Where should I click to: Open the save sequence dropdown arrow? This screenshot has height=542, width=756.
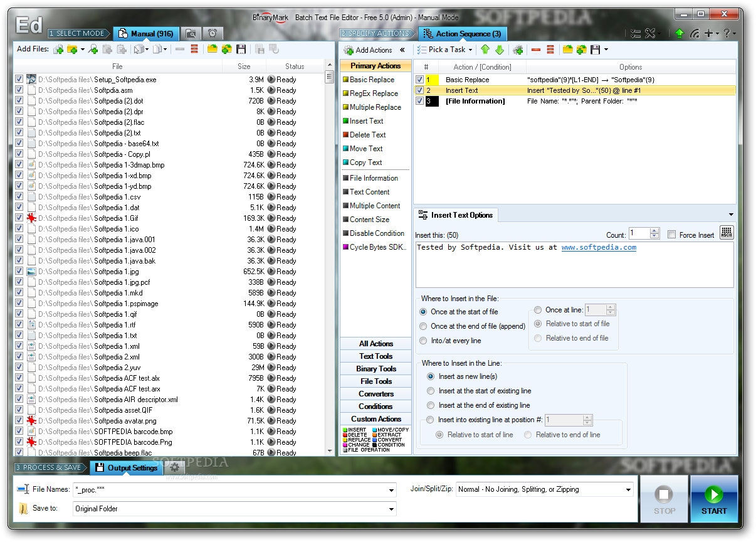[606, 50]
